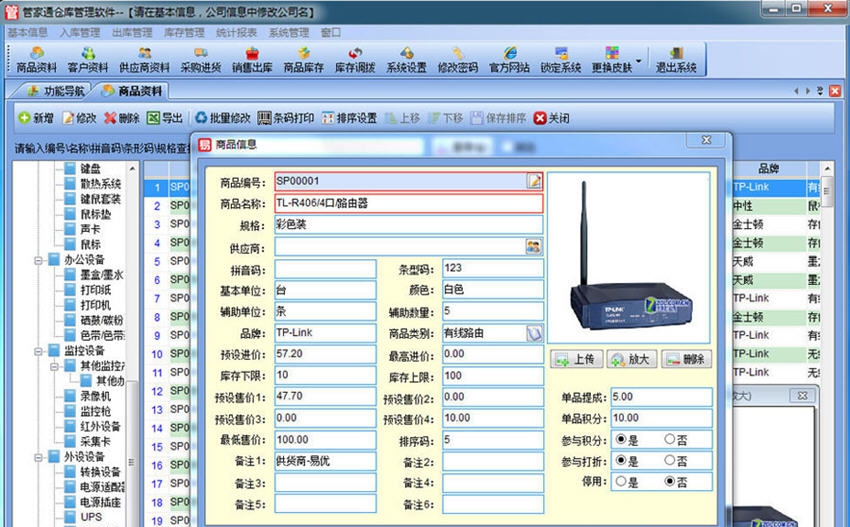Open 修改密码 toolbar icon
This screenshot has height=527, width=850.
click(x=458, y=60)
